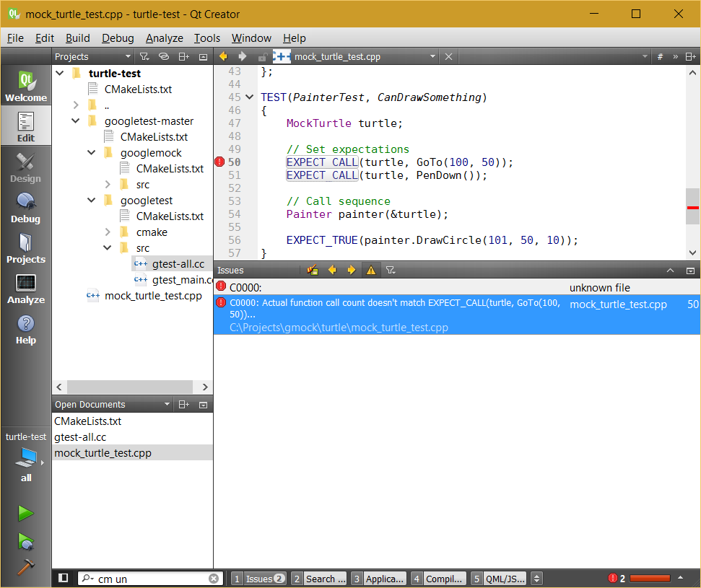Click the editor vertical scrollbar thumb
Viewport: 701px width, 588px height.
click(x=692, y=206)
